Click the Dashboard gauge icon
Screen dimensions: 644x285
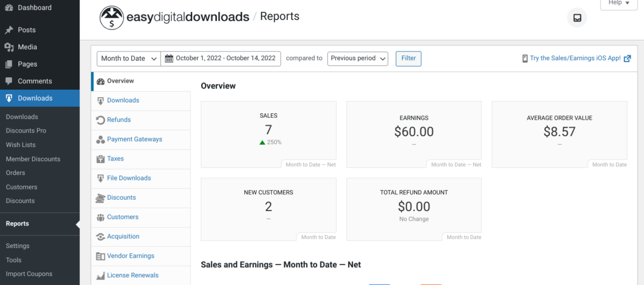click(x=9, y=8)
